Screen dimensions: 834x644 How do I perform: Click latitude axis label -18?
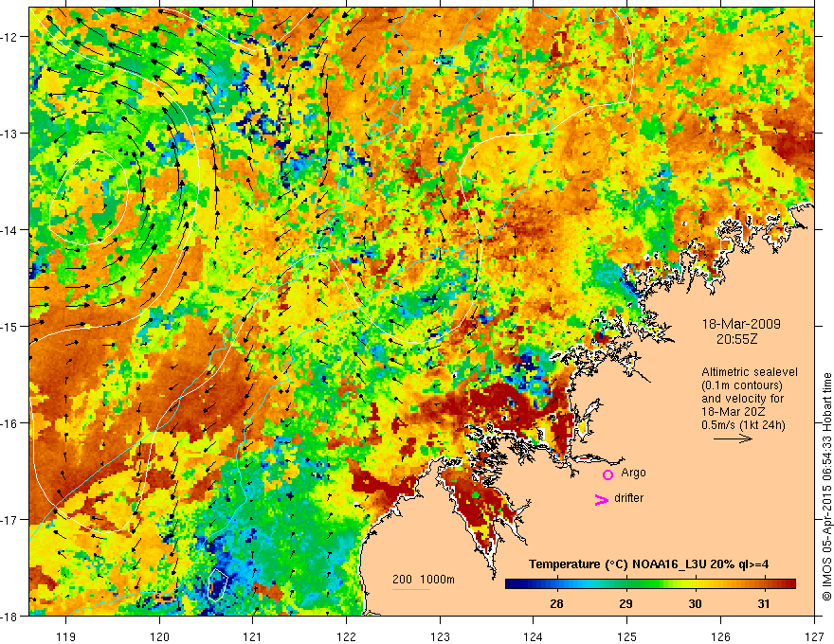(10, 616)
